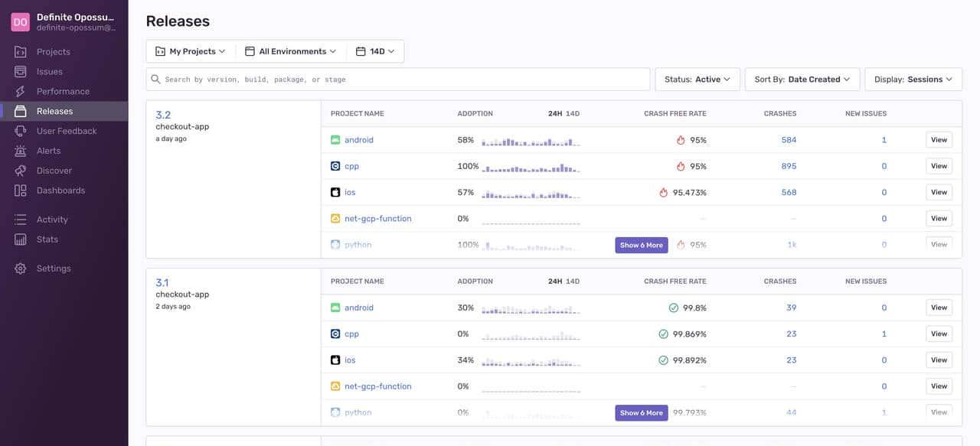
Task: Open net-gcp-function link in release 3.1
Action: 378,386
